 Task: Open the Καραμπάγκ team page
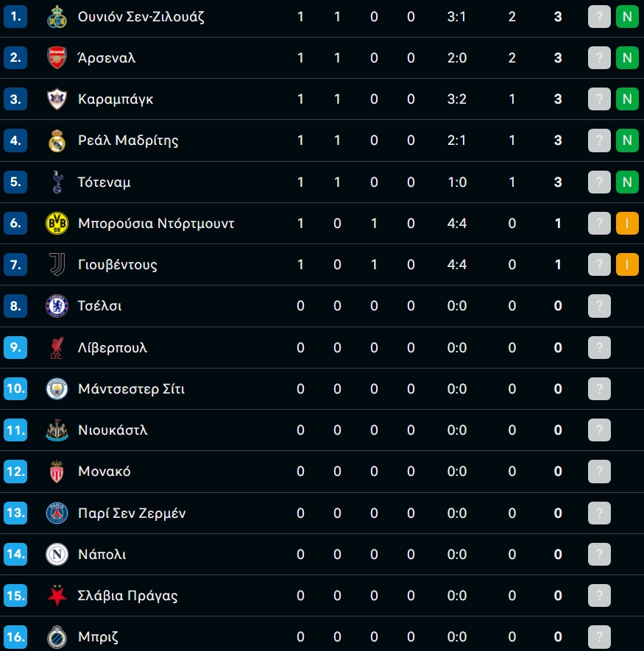click(x=116, y=99)
